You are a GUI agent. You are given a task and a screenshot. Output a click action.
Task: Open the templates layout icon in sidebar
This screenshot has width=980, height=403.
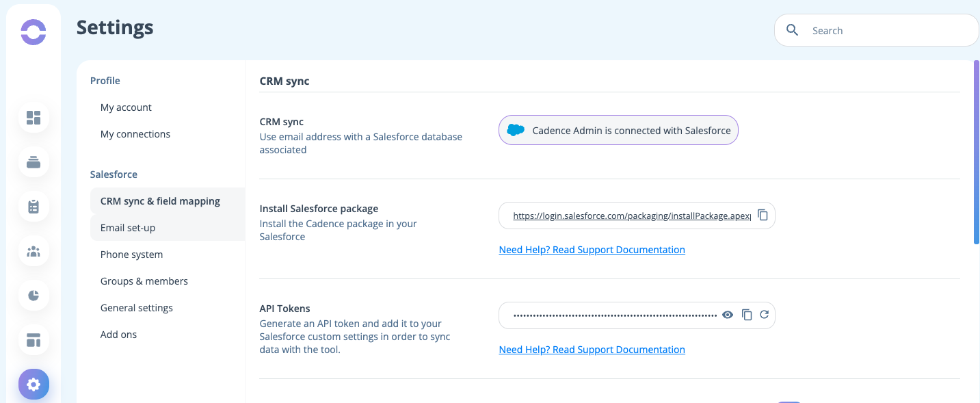(34, 340)
